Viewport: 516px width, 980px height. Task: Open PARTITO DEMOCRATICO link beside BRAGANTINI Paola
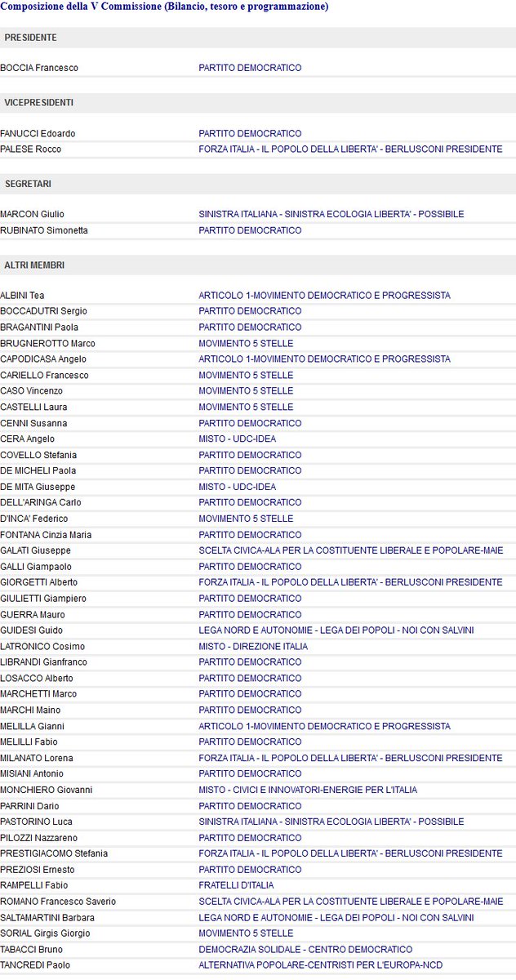pyautogui.click(x=250, y=327)
